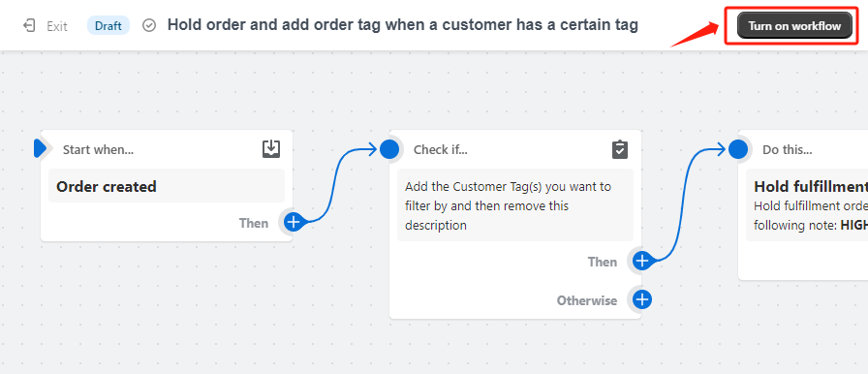Viewport: 868px width, 374px height.
Task: Click the saved checkmark circle icon
Action: 149,25
